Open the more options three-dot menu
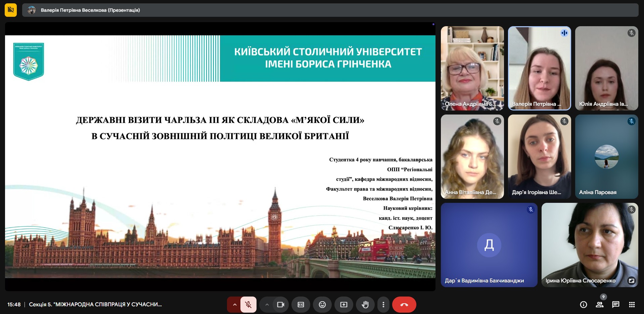The width and height of the screenshot is (644, 314). point(383,305)
